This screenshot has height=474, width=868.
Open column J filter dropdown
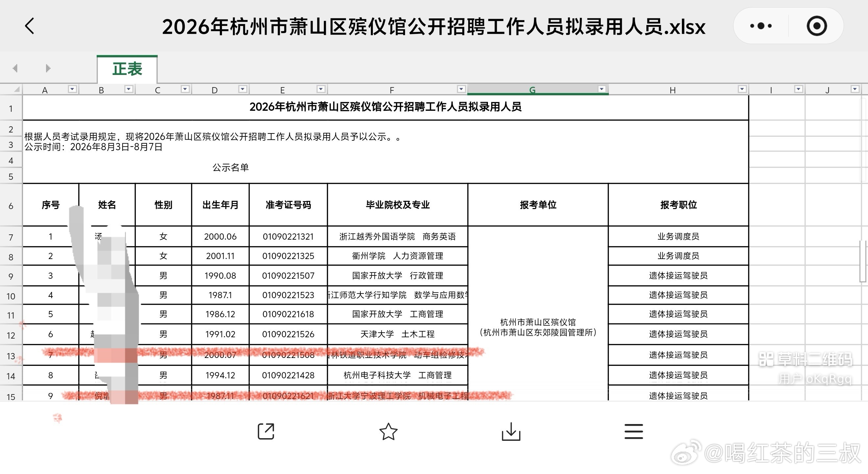click(x=855, y=89)
